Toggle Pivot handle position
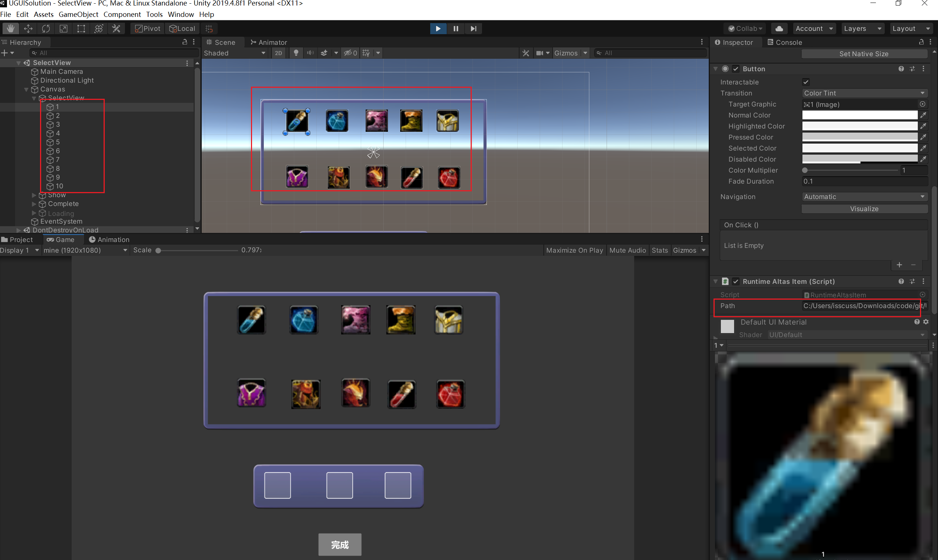Viewport: 938px width, 560px height. [x=148, y=29]
